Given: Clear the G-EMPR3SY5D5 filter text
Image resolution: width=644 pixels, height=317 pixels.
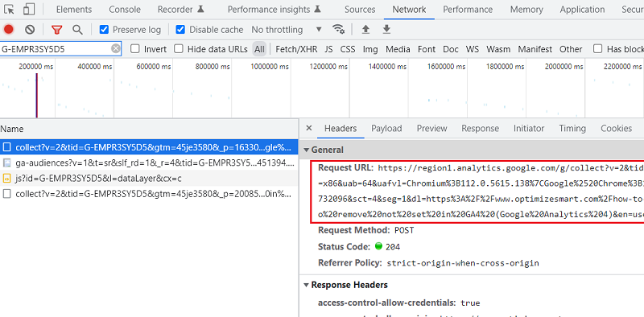Looking at the screenshot, I should 116,49.
